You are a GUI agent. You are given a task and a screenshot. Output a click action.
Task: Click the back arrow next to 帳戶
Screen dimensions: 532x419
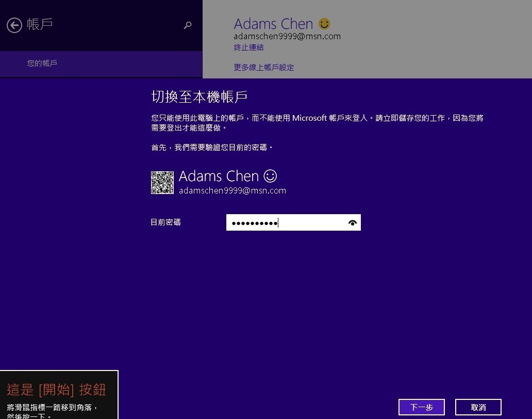(x=14, y=25)
